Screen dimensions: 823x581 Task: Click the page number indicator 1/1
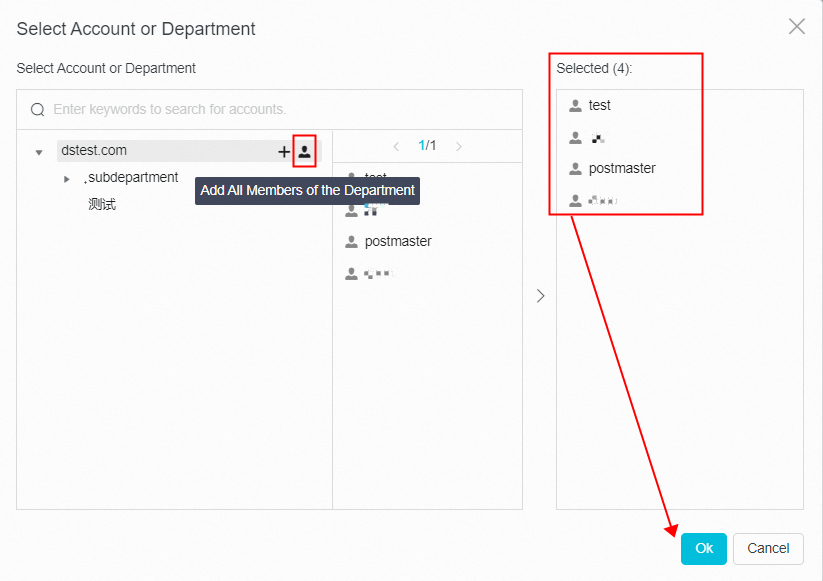click(427, 145)
